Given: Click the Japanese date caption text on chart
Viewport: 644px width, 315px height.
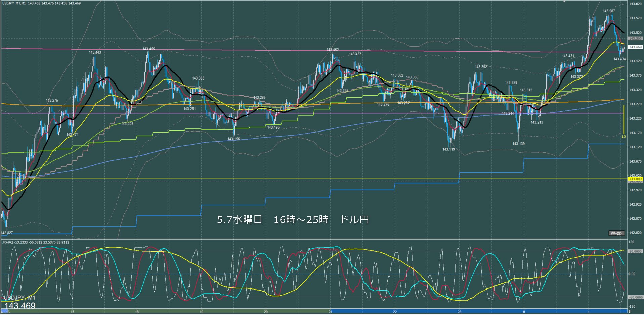Looking at the screenshot, I should tap(293, 220).
